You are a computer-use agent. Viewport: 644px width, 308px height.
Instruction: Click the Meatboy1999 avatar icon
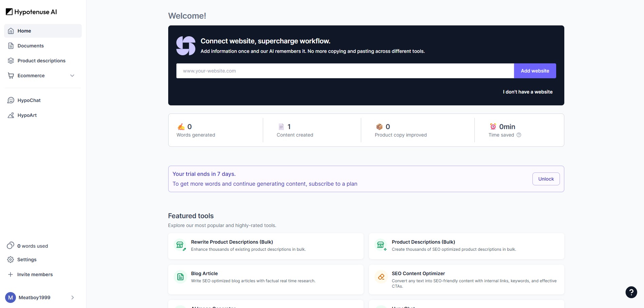coord(11,297)
